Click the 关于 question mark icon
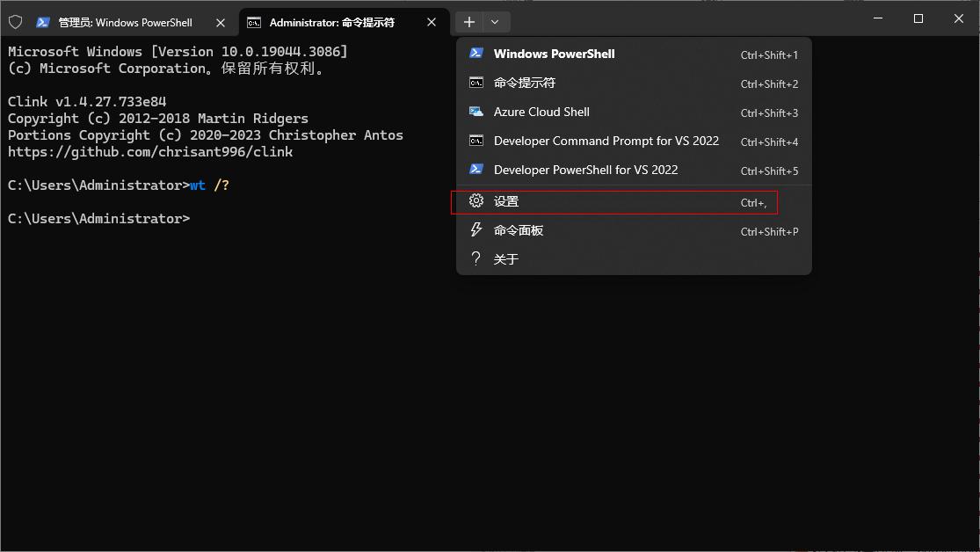Viewport: 980px width, 552px height. [476, 258]
